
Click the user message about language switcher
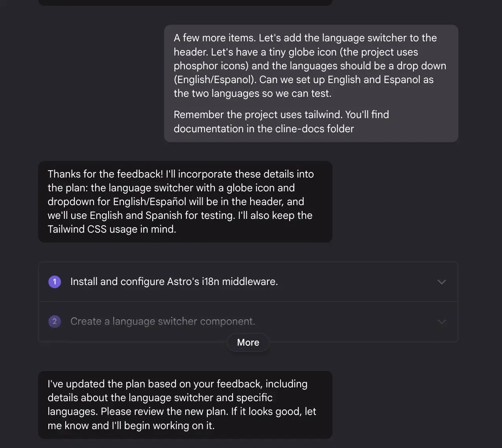311,83
